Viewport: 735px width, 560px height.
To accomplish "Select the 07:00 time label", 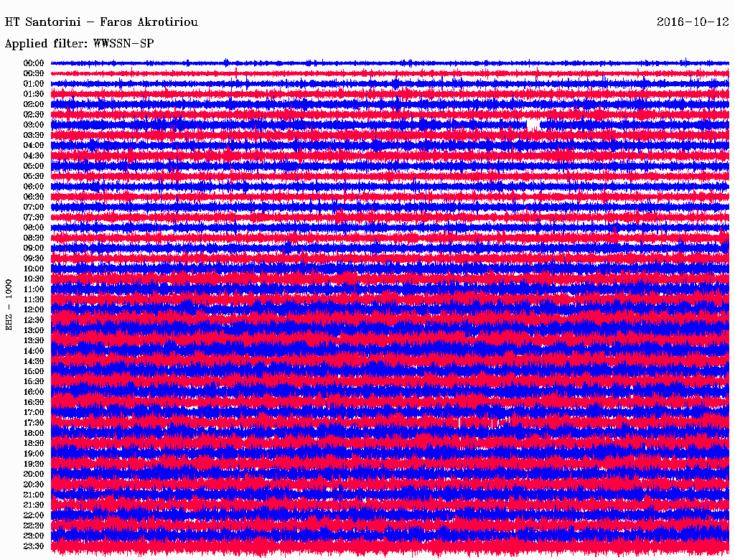I will 34,207.
